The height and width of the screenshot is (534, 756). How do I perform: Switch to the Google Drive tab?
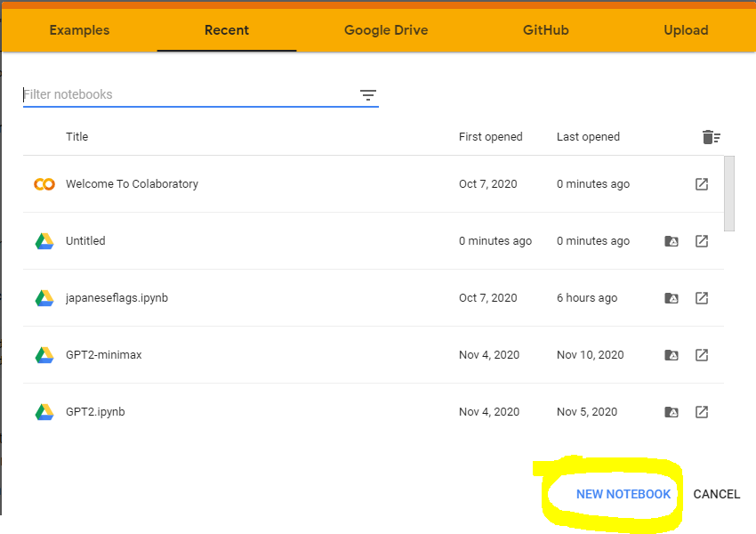click(x=386, y=30)
